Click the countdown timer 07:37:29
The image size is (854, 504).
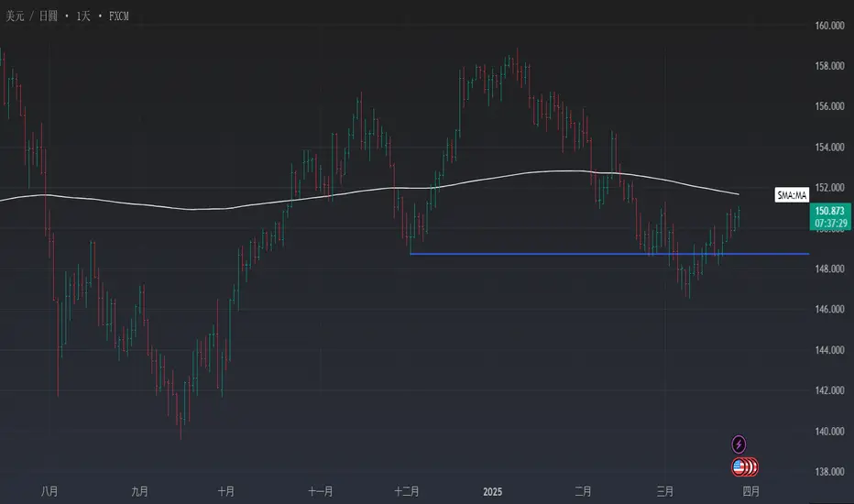click(831, 224)
